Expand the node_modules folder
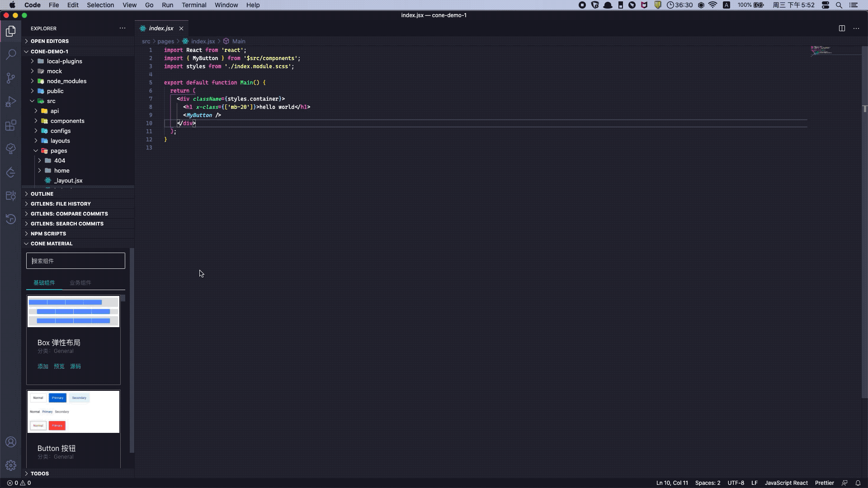 tap(66, 81)
